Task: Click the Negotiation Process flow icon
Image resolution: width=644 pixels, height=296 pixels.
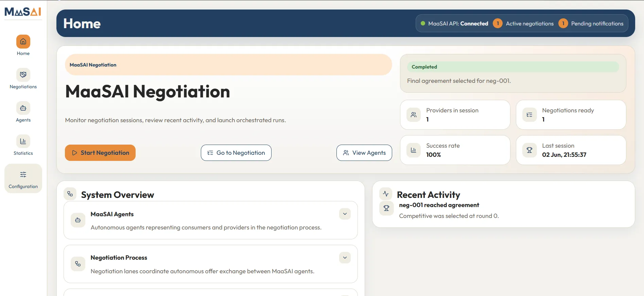Action: tap(78, 264)
